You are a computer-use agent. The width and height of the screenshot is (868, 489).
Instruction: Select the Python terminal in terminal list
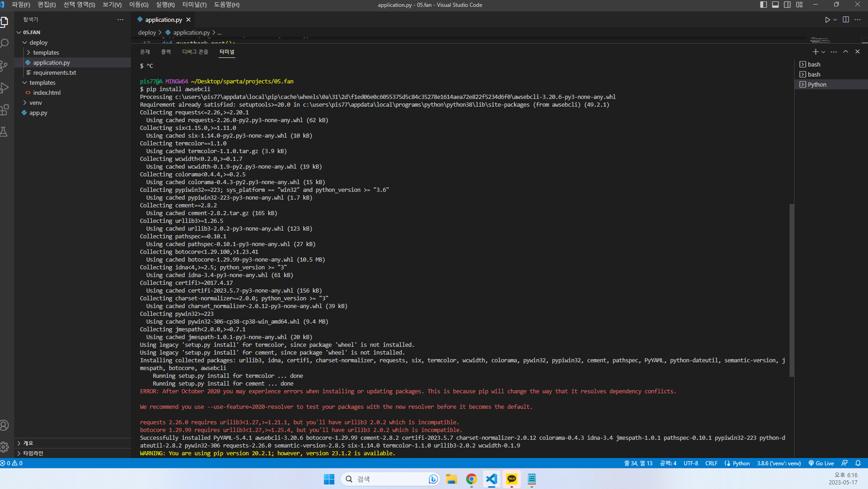(831, 84)
